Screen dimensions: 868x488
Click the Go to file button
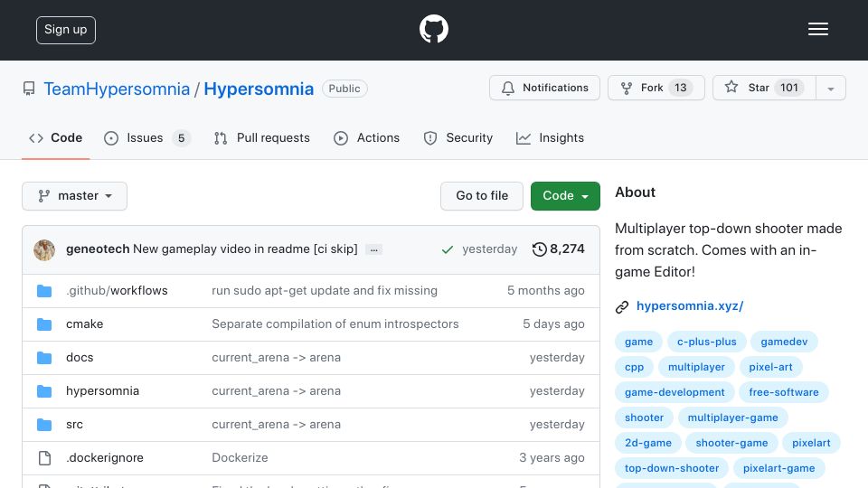click(x=482, y=196)
